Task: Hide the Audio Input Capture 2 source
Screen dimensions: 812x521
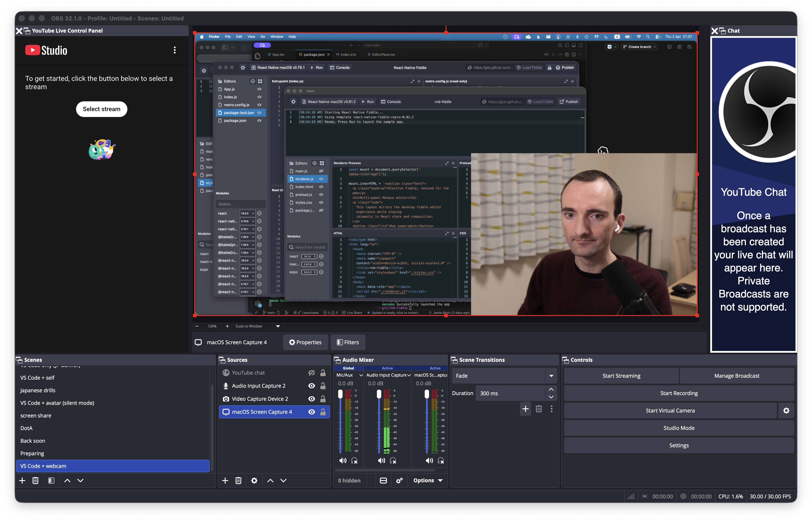Action: pos(312,386)
